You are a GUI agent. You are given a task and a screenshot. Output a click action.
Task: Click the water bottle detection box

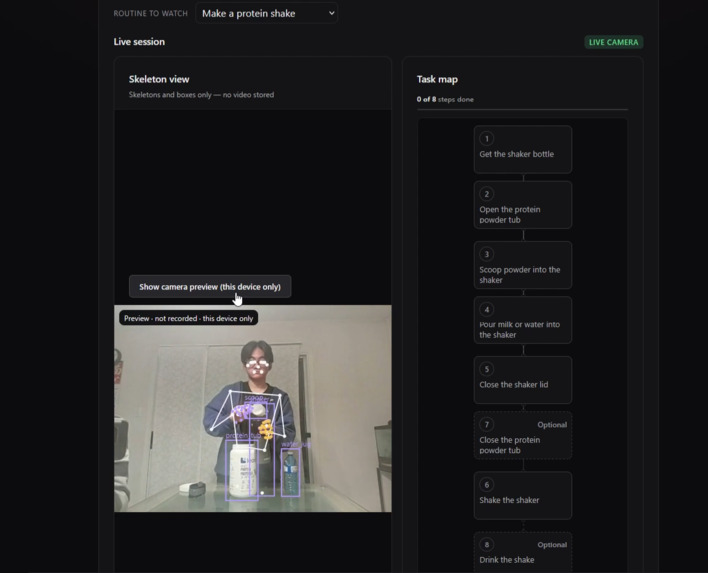click(x=290, y=472)
